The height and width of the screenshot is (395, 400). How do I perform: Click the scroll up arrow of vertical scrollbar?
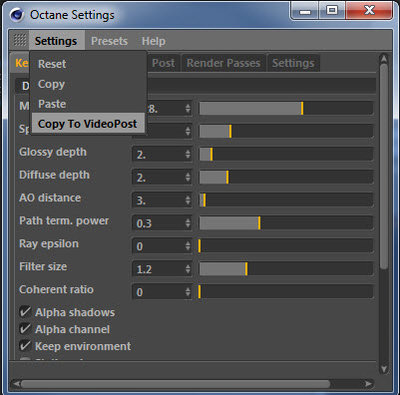384,59
